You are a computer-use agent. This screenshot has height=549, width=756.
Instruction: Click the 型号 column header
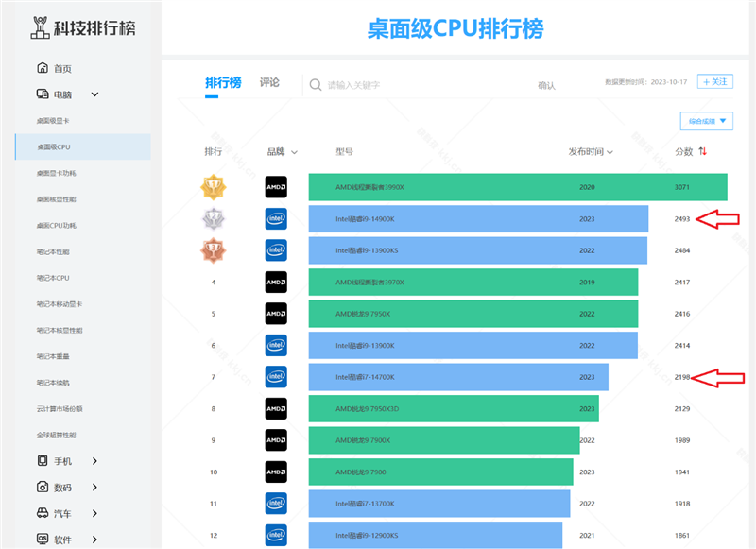pyautogui.click(x=344, y=152)
